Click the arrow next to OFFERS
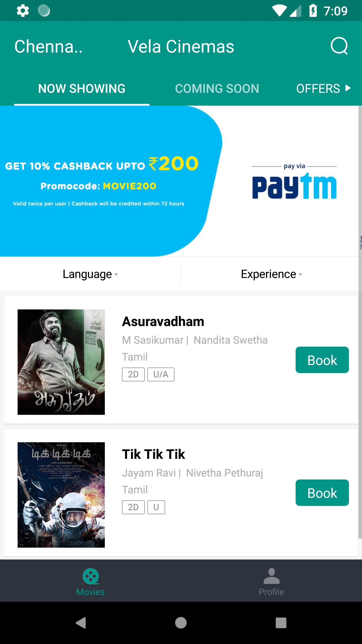The image size is (362, 644). pos(348,88)
